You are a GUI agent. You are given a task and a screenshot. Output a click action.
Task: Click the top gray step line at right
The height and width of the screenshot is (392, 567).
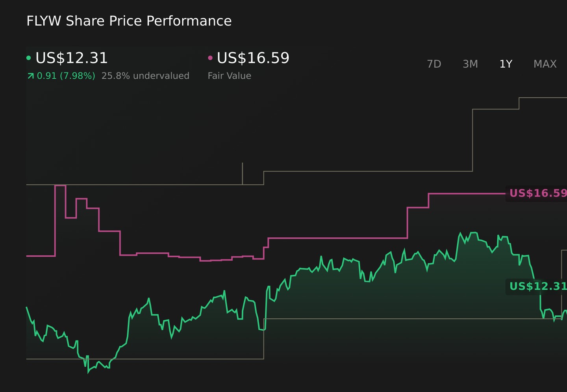[x=543, y=98]
